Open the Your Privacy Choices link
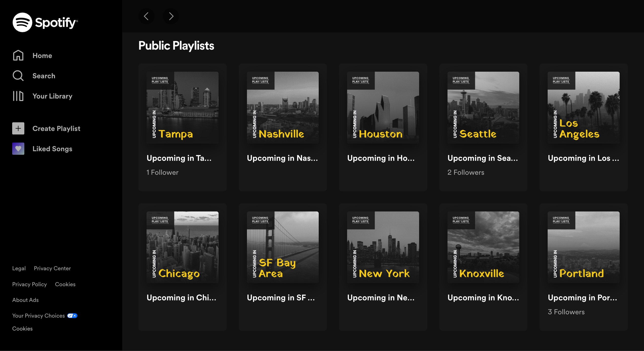Image resolution: width=644 pixels, height=351 pixels. 39,316
